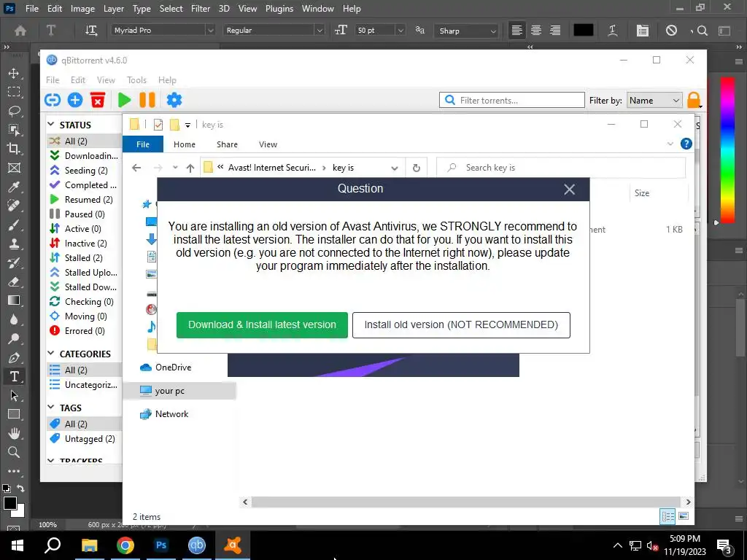
Task: Open the Filter by Name dropdown
Action: (654, 101)
